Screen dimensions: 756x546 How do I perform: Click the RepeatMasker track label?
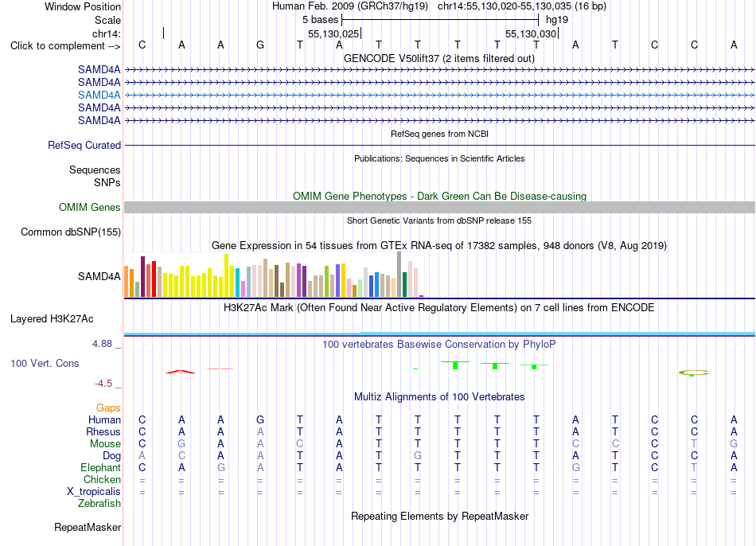click(88, 527)
